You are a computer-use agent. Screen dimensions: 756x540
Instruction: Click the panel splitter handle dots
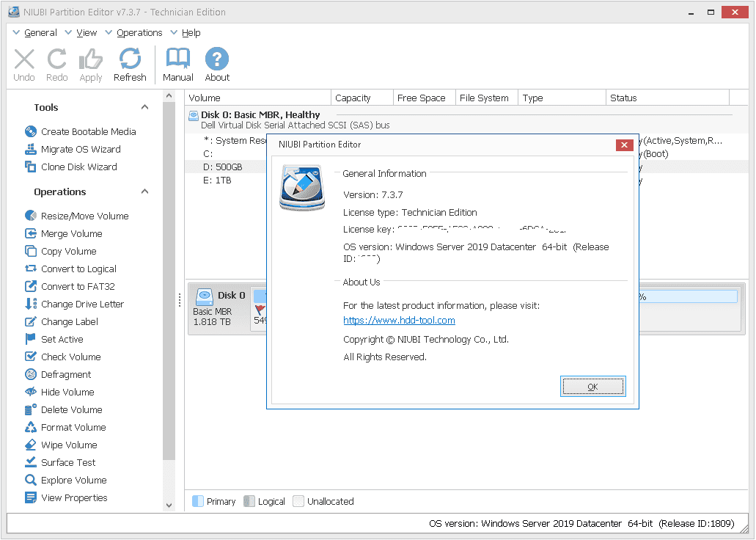pyautogui.click(x=180, y=299)
